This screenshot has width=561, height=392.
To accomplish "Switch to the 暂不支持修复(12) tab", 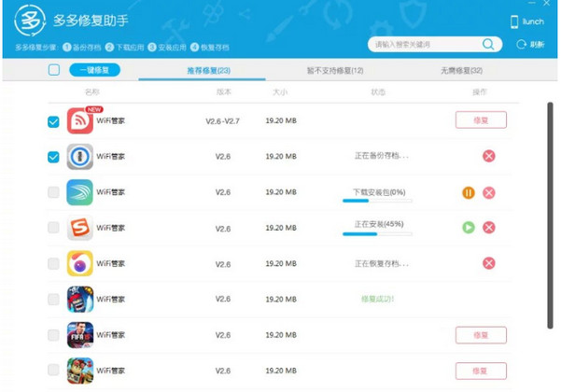I will pyautogui.click(x=335, y=70).
